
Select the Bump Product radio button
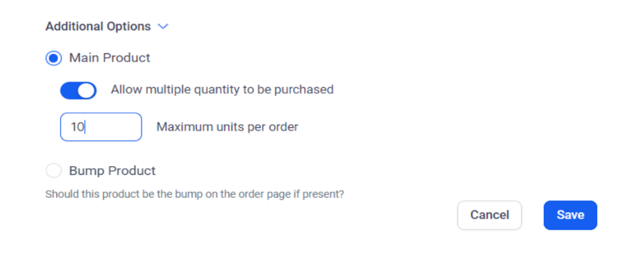tap(54, 170)
